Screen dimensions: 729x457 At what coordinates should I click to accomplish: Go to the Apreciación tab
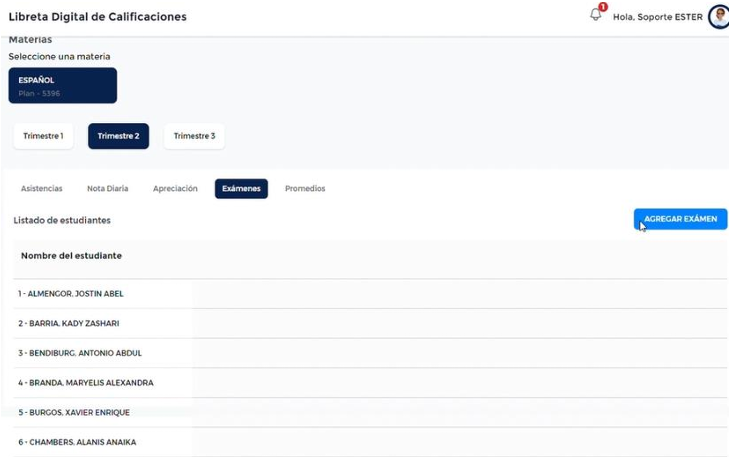point(175,189)
